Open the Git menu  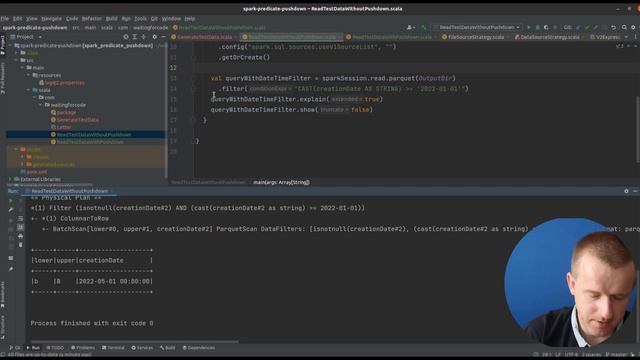click(154, 18)
